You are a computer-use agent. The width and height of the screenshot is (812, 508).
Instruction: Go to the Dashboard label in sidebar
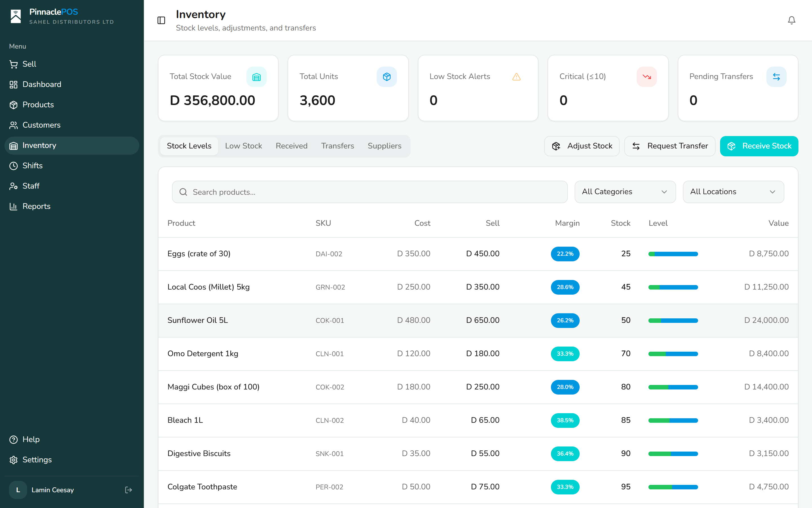[x=42, y=84]
